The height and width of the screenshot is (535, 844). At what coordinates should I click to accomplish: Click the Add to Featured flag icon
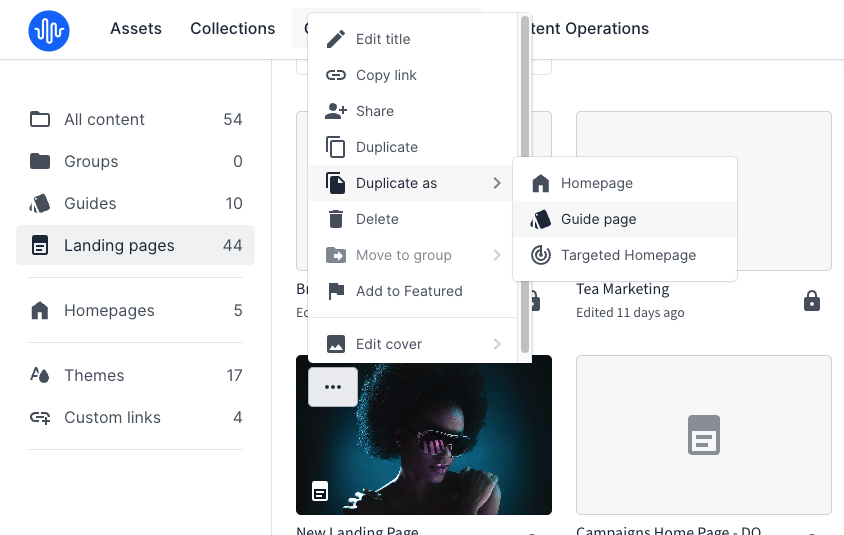click(x=336, y=291)
